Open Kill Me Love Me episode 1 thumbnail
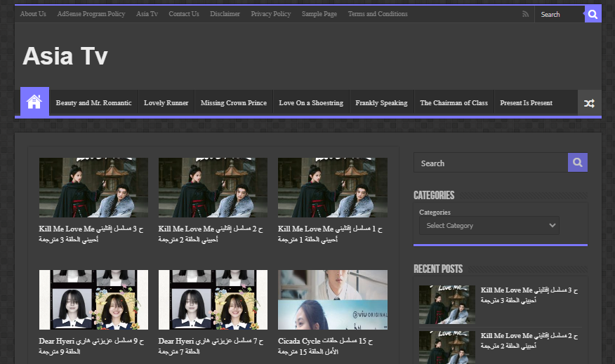Screen dimensions: 615x364 [333, 188]
